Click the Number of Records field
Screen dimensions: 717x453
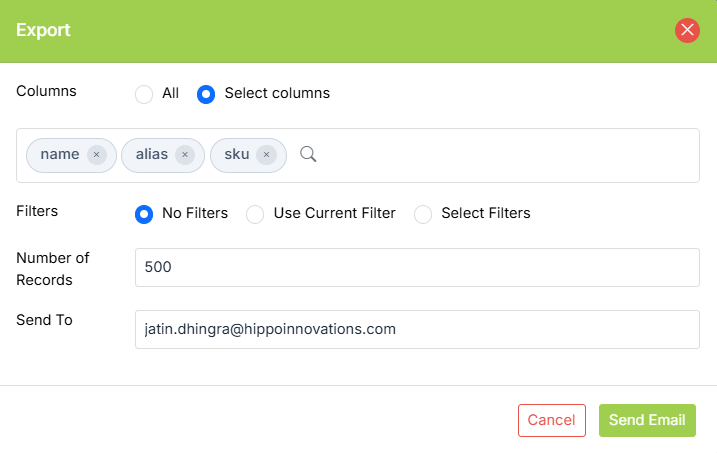(x=417, y=267)
